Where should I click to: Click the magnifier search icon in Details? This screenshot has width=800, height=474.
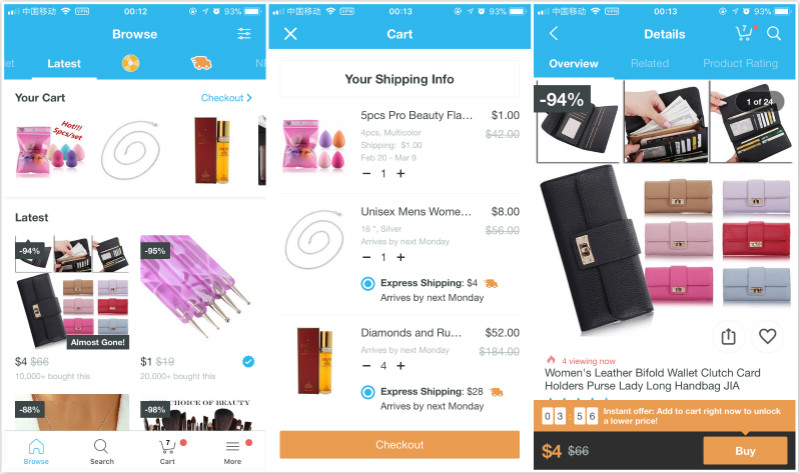pyautogui.click(x=773, y=34)
